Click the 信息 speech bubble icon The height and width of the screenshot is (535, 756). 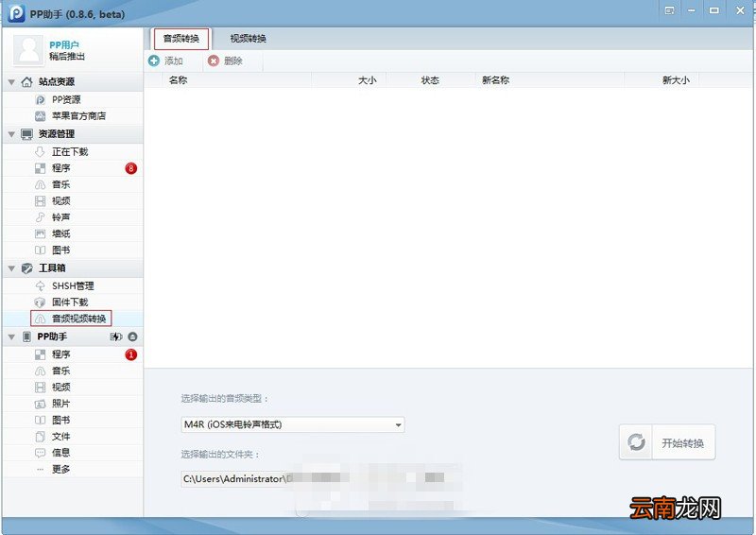[41, 453]
